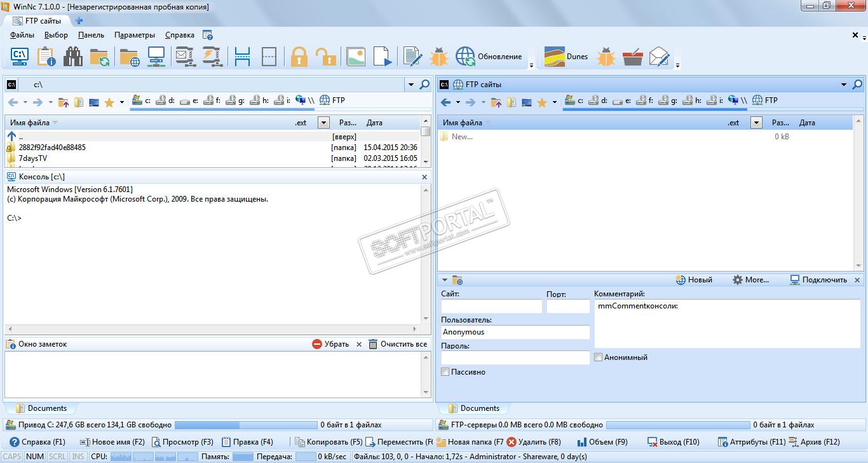
Task: Open right panel .ext filter dropdown
Action: (x=756, y=123)
